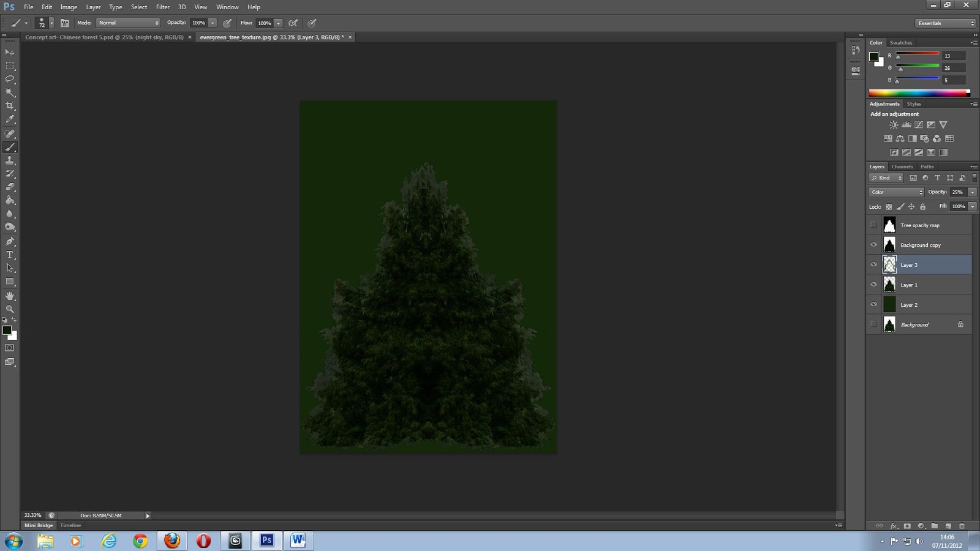Select the Background copy layer thumbnail
980x551 pixels.
[x=889, y=244]
